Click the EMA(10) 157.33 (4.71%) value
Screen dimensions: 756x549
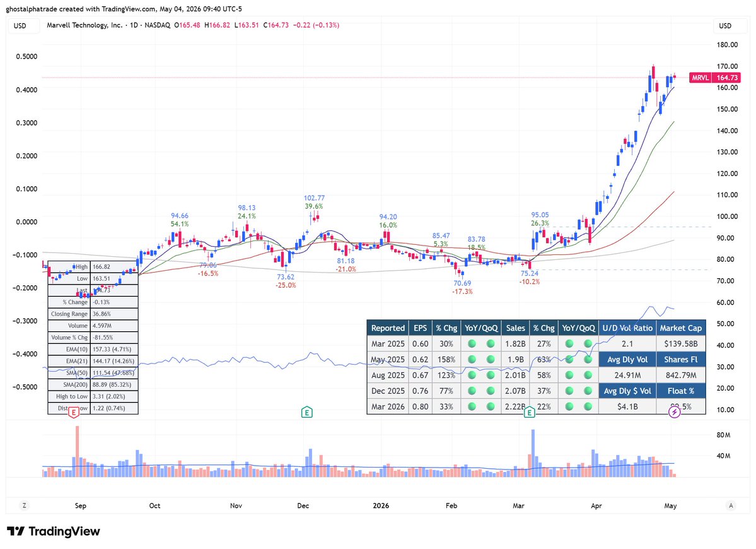click(x=114, y=349)
